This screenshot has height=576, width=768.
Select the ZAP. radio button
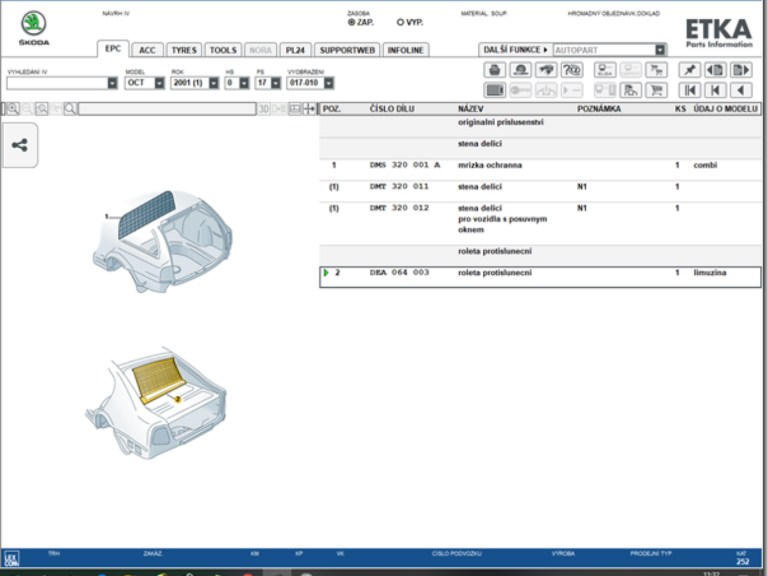[352, 21]
